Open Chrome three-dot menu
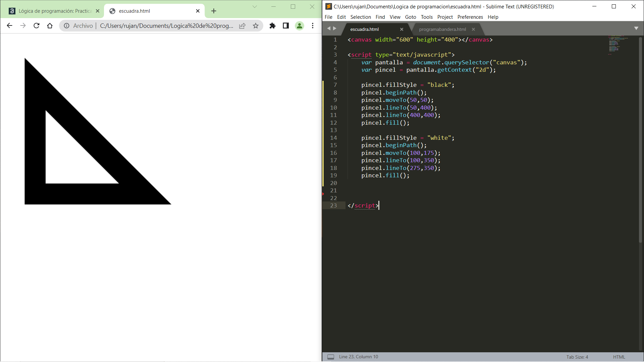The height and width of the screenshot is (362, 644). [313, 26]
